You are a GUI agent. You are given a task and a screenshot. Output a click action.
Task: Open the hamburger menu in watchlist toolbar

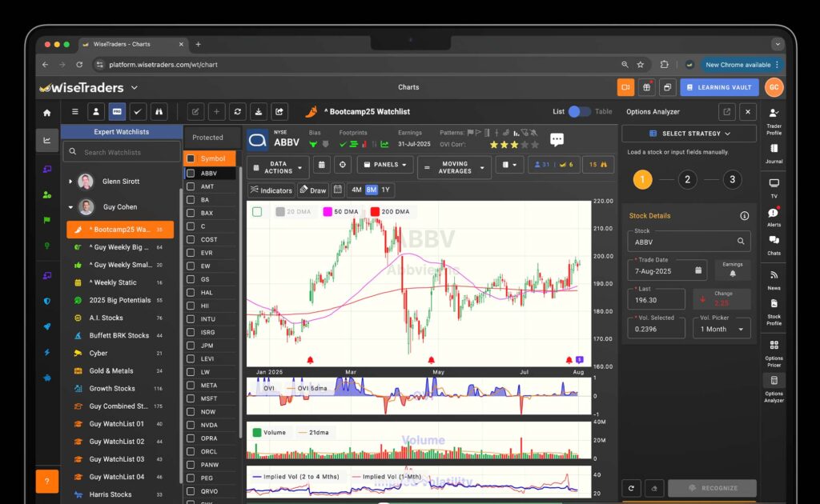point(74,111)
